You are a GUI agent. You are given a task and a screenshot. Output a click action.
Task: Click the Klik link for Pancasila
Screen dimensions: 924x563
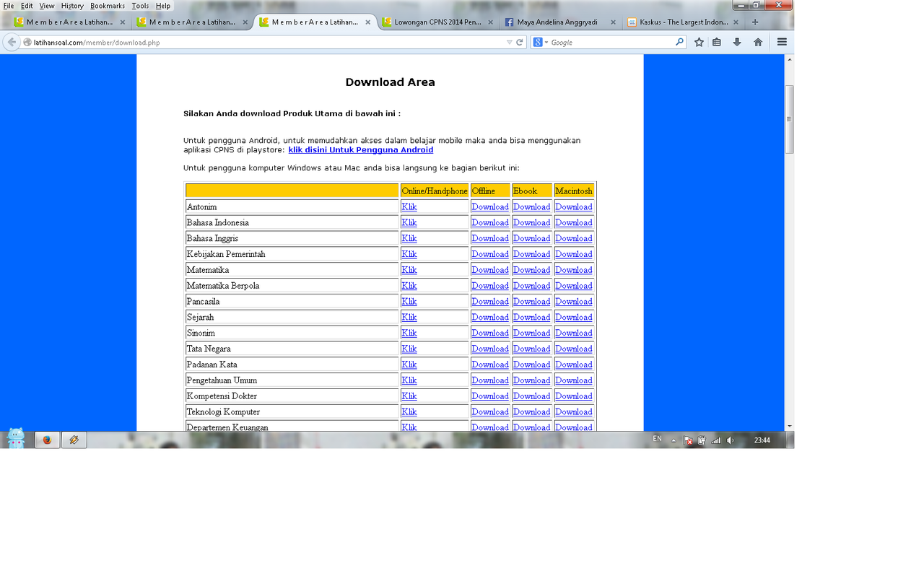(409, 302)
